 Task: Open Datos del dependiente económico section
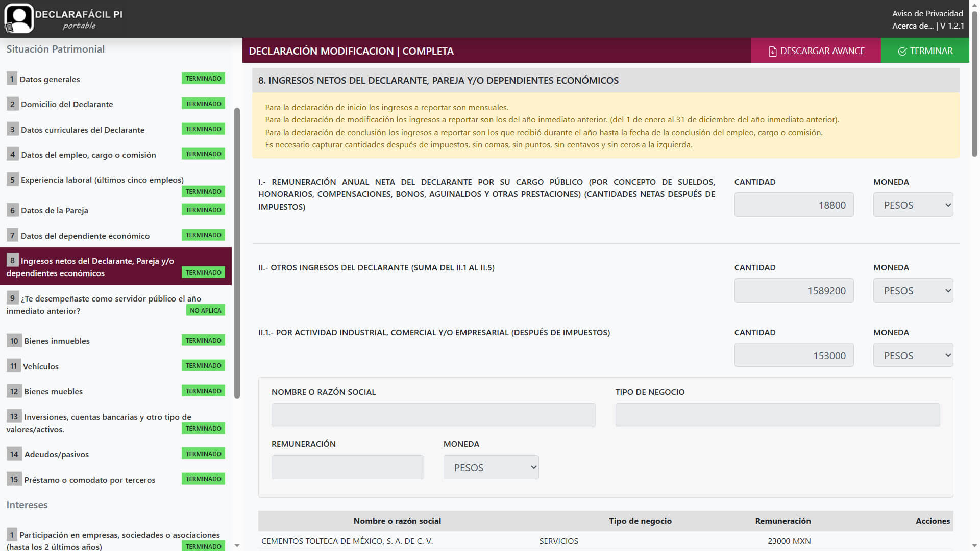pos(116,235)
